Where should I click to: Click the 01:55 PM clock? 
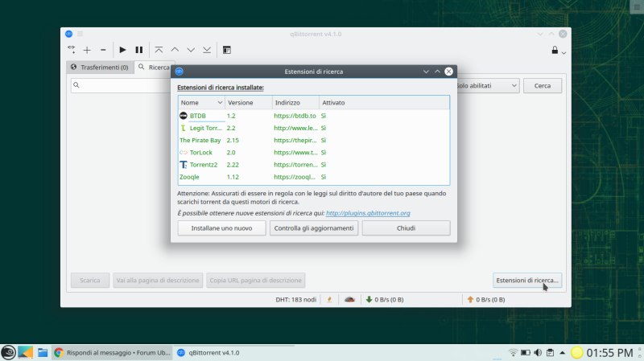click(609, 353)
